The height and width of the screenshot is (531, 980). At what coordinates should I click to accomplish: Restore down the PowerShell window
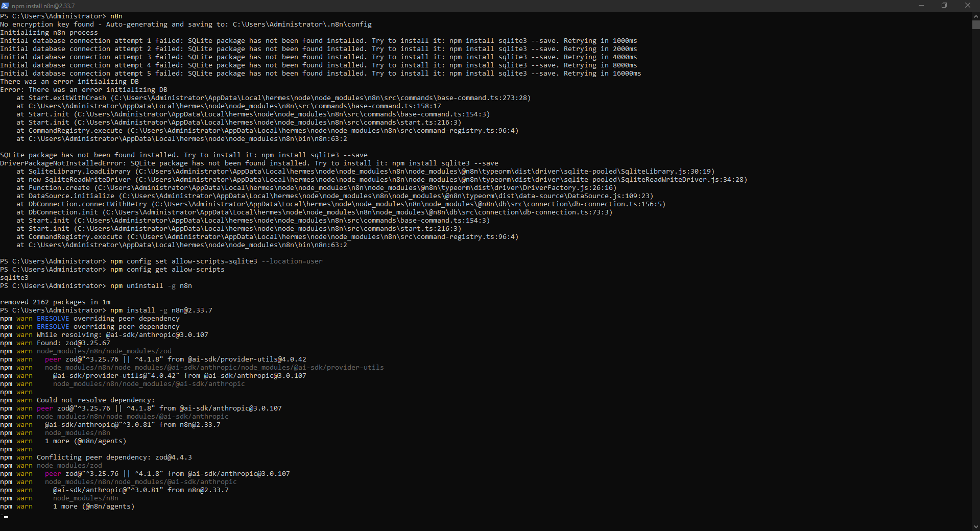coord(944,6)
